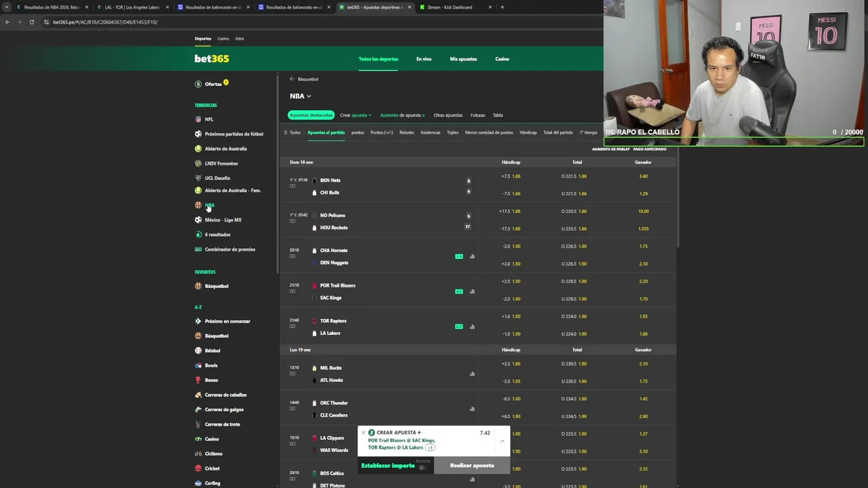This screenshot has height=488, width=868.
Task: Select the Asistencias market tab
Action: [x=431, y=133]
